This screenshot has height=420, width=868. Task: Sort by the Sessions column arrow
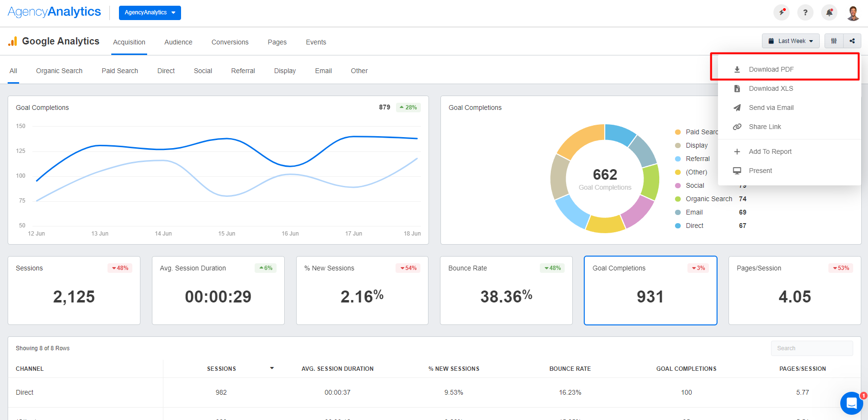click(272, 368)
